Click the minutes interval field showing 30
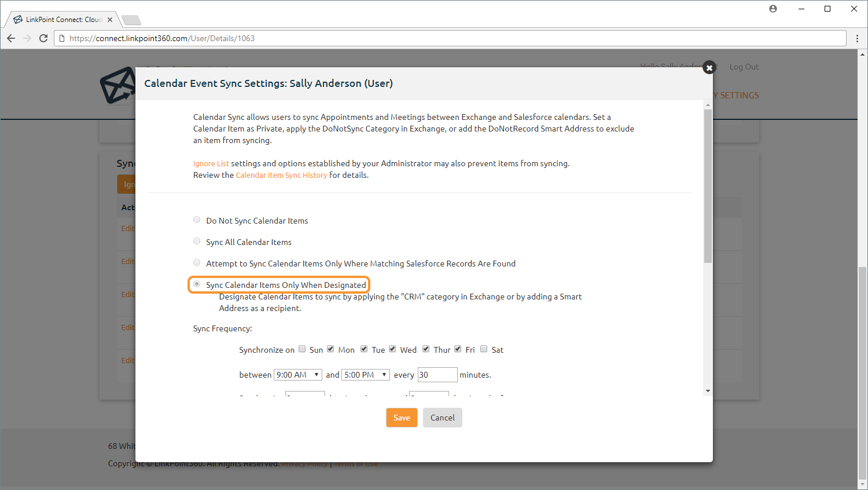868x490 pixels. click(x=437, y=375)
